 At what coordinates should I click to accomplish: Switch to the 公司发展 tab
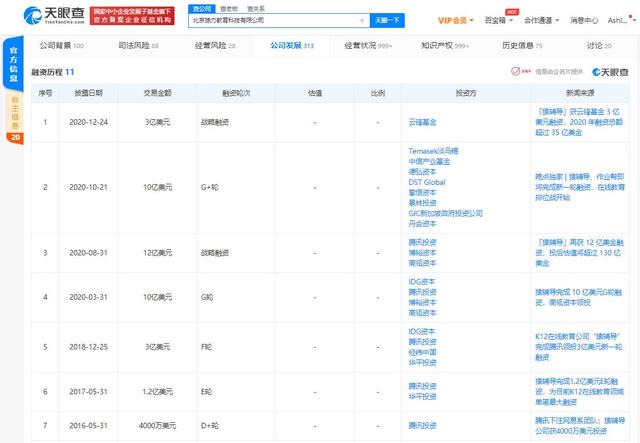[x=292, y=46]
